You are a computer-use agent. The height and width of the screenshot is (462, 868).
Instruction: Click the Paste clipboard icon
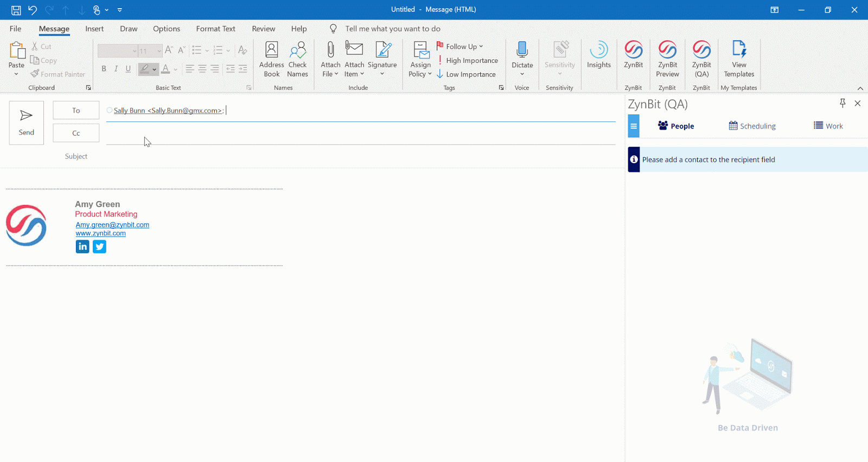[x=17, y=50]
